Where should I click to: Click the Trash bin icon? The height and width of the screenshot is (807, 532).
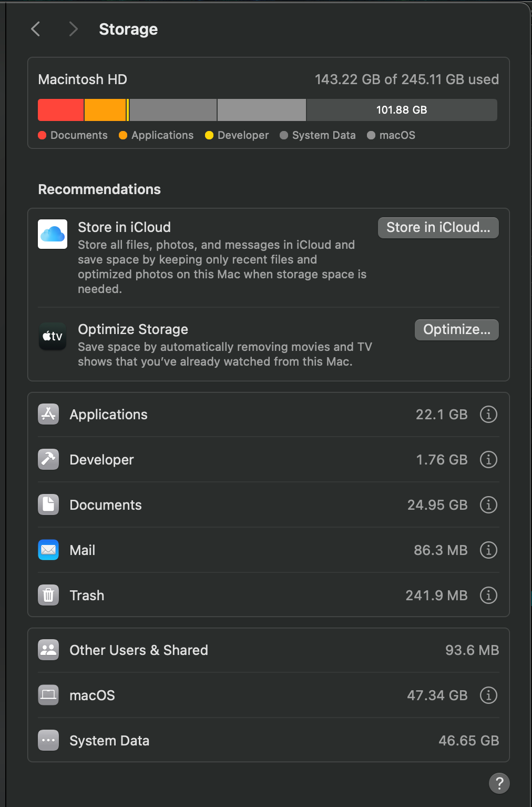[48, 596]
